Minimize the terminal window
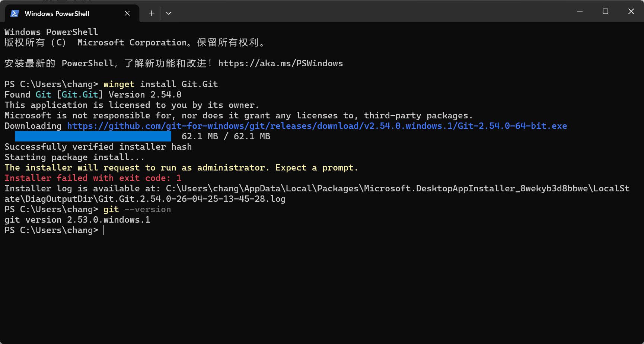This screenshot has height=344, width=644. pos(580,12)
